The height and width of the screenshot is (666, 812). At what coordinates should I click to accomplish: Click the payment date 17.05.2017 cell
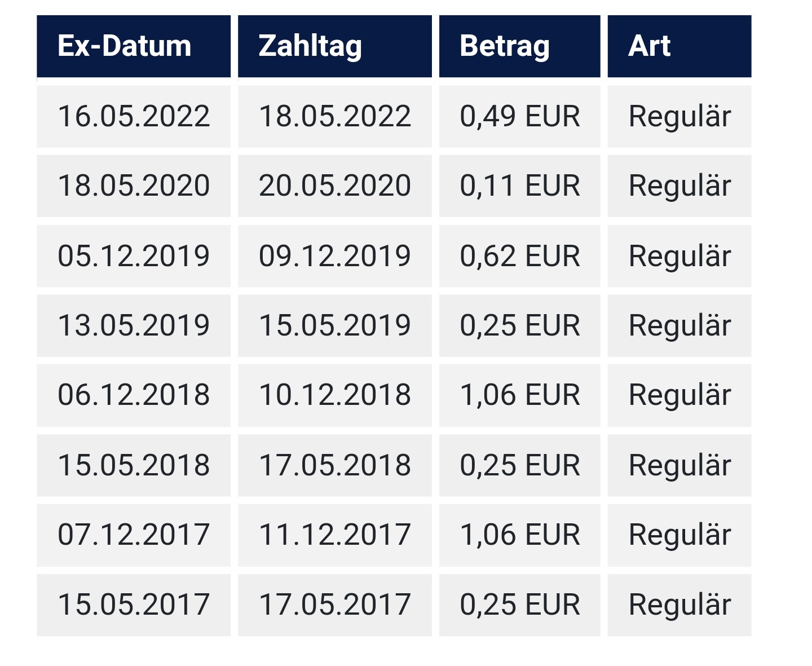(334, 605)
